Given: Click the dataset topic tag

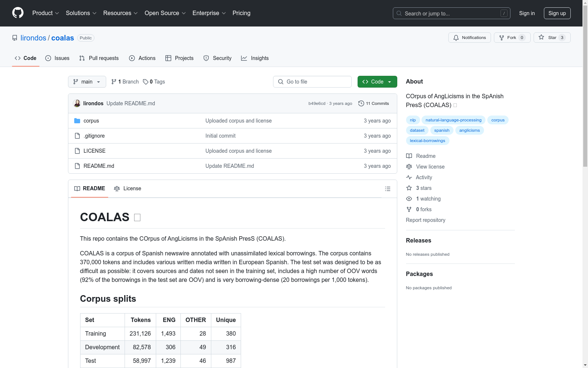Looking at the screenshot, I should point(417,130).
